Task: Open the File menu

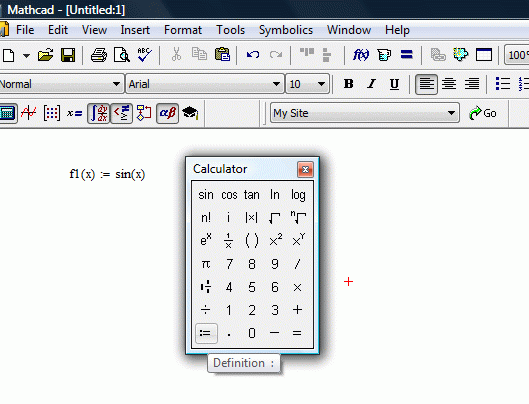Action: coord(25,30)
